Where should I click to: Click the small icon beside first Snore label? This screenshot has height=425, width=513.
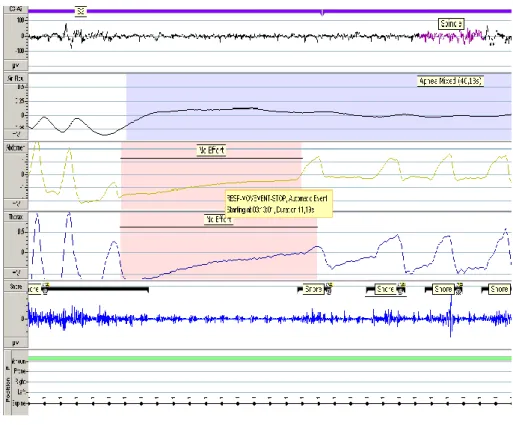(45, 289)
